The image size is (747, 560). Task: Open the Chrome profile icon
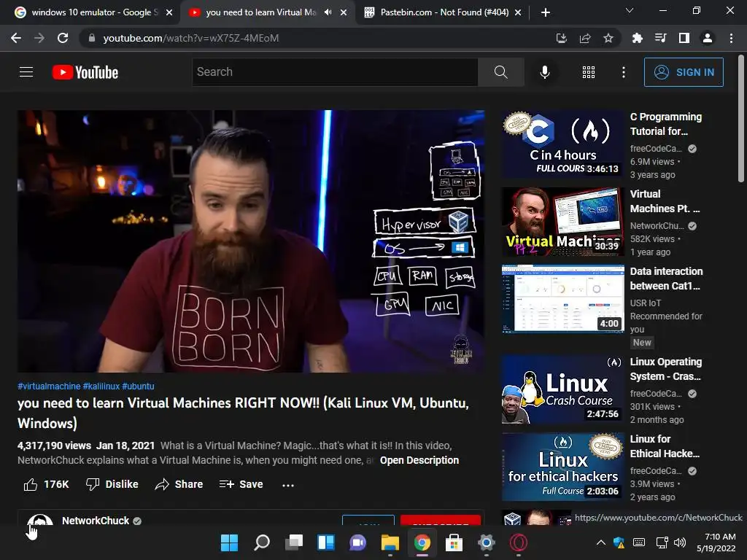coord(708,38)
